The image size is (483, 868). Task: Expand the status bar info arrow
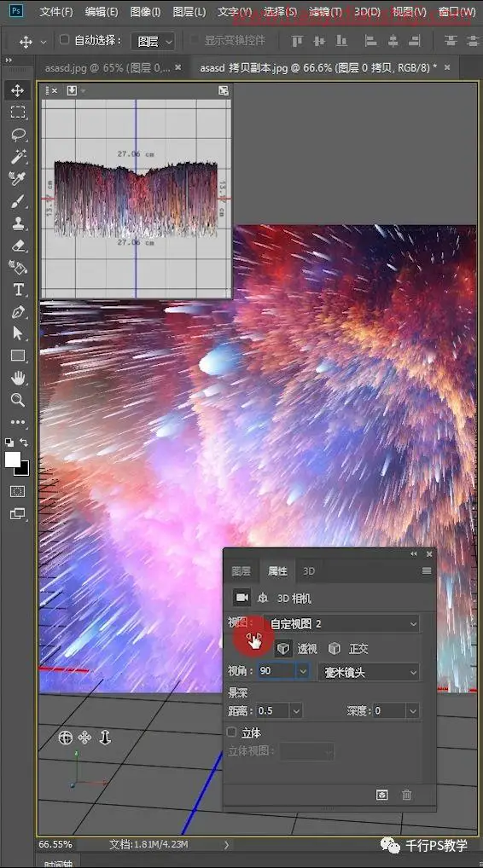tap(226, 845)
